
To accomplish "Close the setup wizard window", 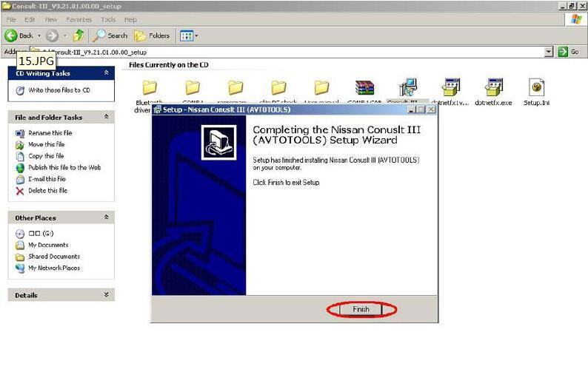I will [x=431, y=109].
